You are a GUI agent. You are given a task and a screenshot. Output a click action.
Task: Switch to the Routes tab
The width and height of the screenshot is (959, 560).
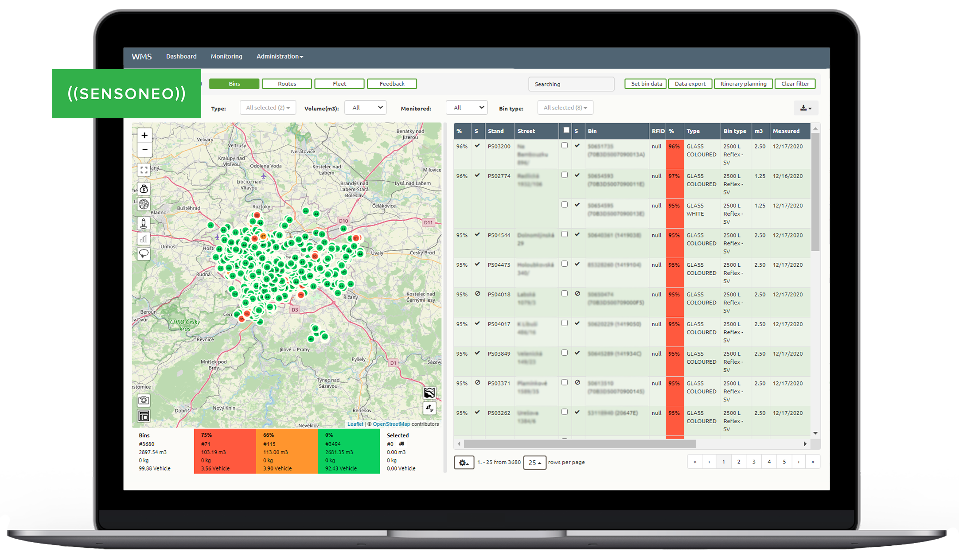[x=287, y=84]
